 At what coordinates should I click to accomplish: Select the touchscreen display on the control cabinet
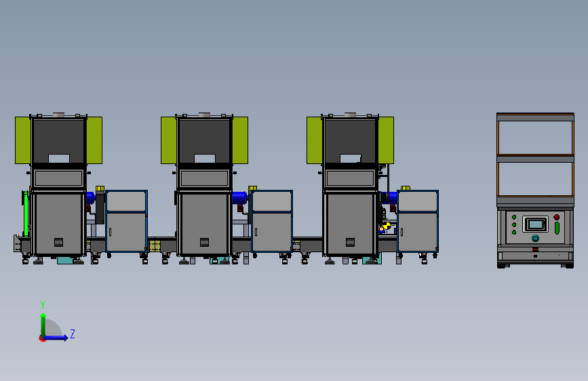(x=535, y=224)
